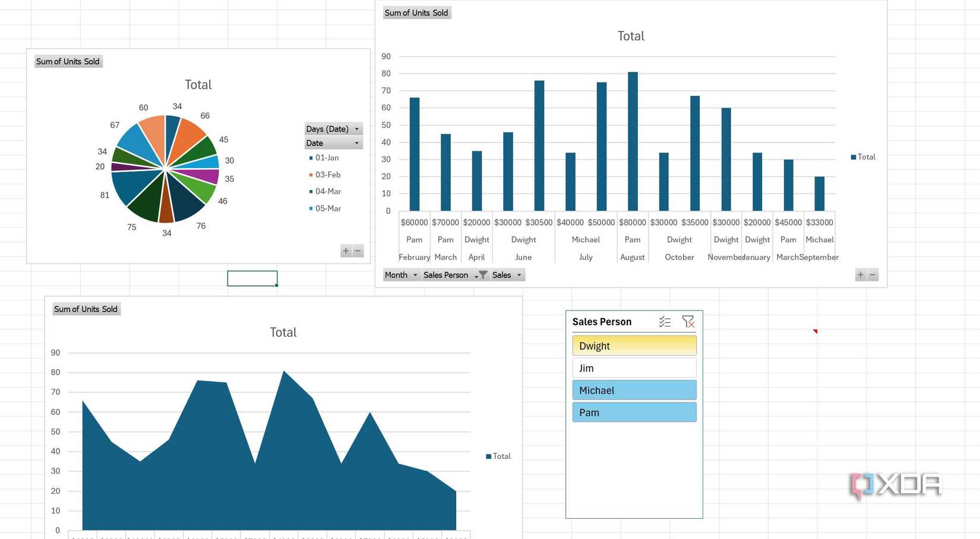Select the Pam slicer item

pos(634,412)
